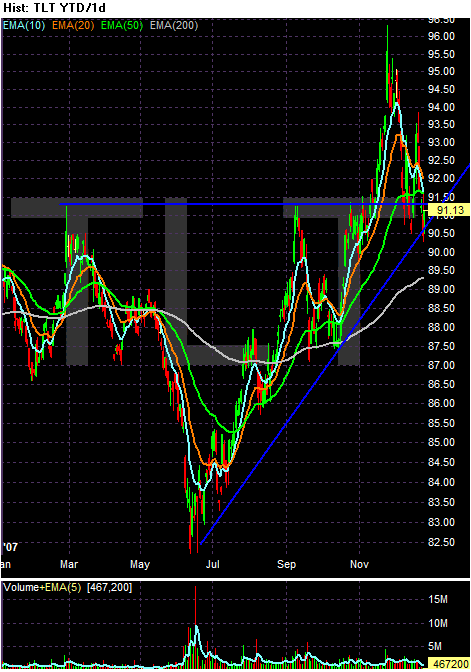Click the 92.00 price axis label
The height and width of the screenshot is (672, 471).
[x=441, y=178]
